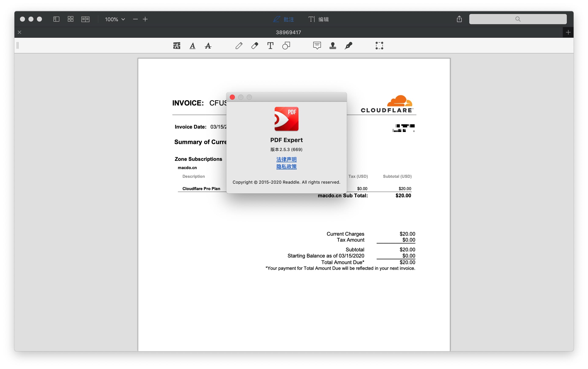Viewport: 588px width, 369px height.
Task: Open the Shapes annotation tool
Action: point(286,46)
